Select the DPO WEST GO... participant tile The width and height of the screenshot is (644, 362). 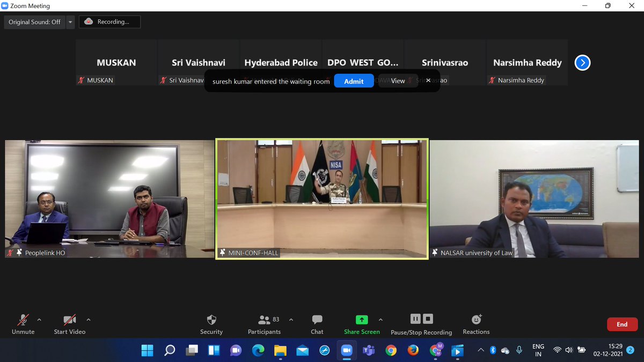(x=363, y=63)
